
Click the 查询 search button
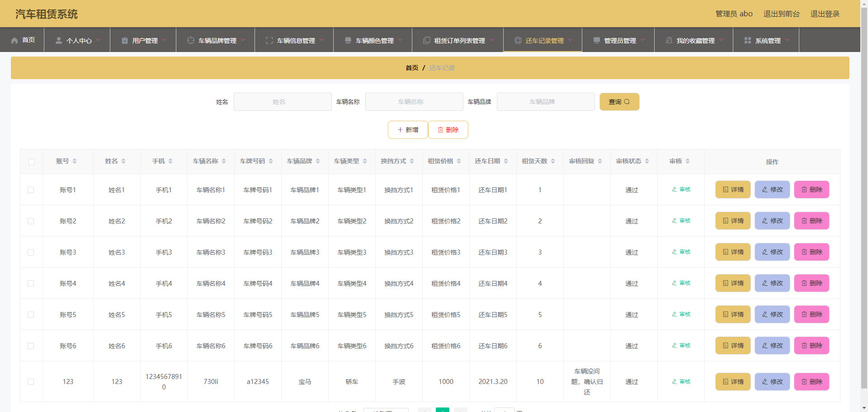point(619,102)
